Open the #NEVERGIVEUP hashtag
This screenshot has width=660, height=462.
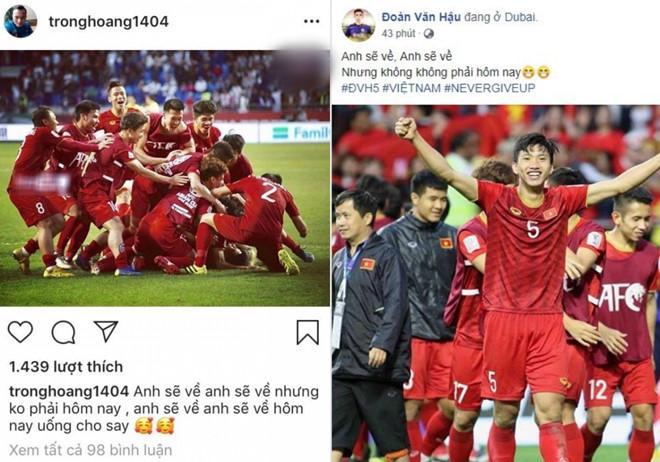490,88
